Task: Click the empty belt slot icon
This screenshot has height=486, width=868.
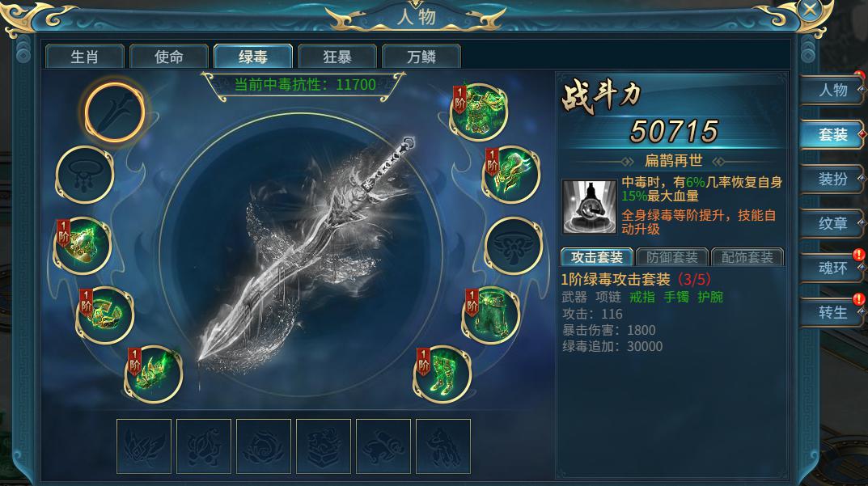Action: [513, 247]
